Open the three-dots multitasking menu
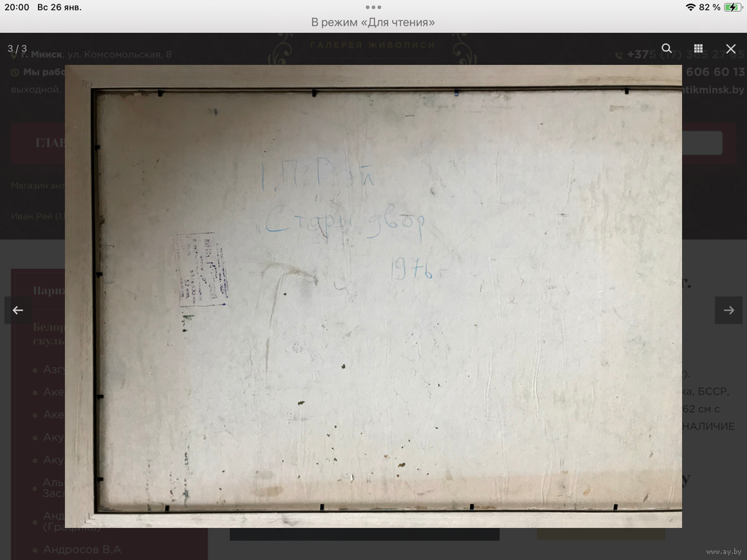This screenshot has width=747, height=560. [x=373, y=7]
